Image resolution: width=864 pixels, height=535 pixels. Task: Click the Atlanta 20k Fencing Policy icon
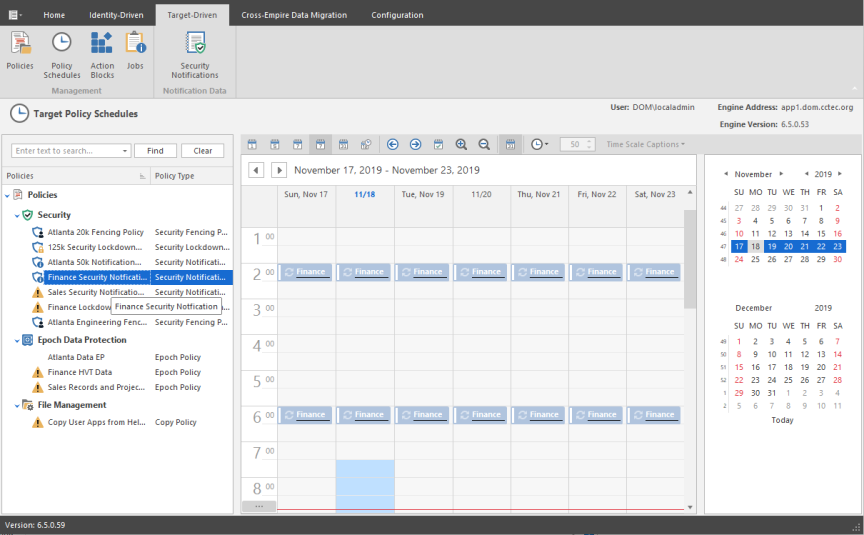pos(37,232)
